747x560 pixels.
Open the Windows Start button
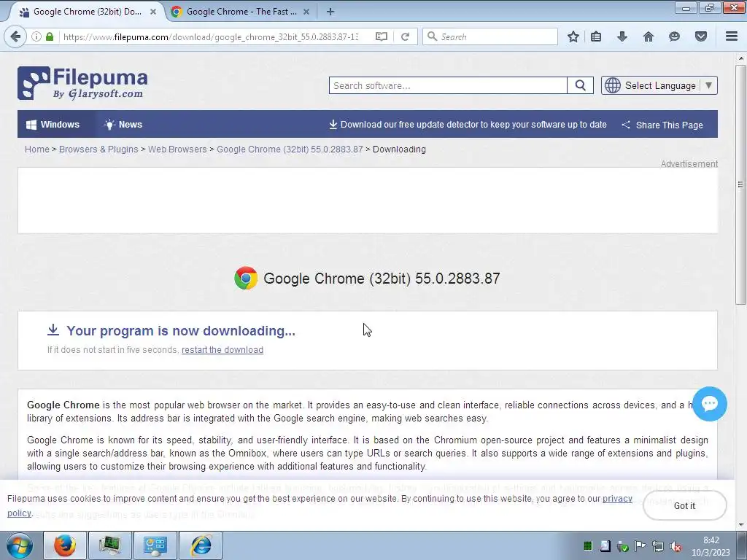click(19, 545)
